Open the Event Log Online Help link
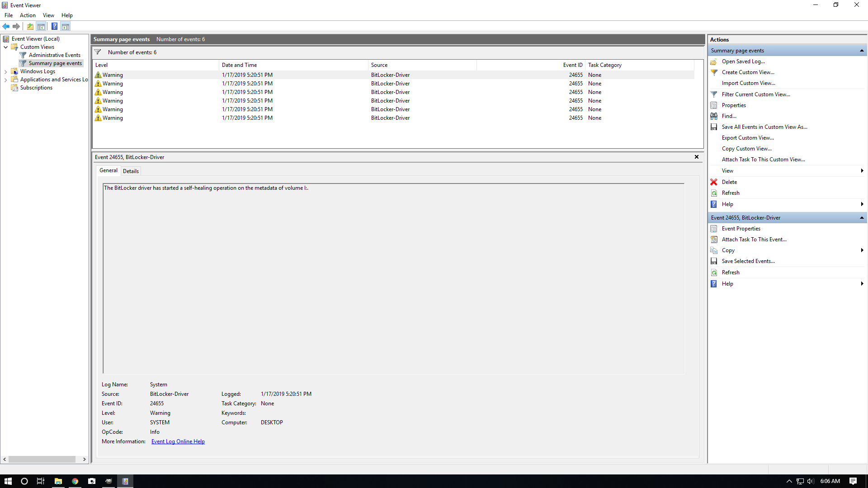 [178, 441]
